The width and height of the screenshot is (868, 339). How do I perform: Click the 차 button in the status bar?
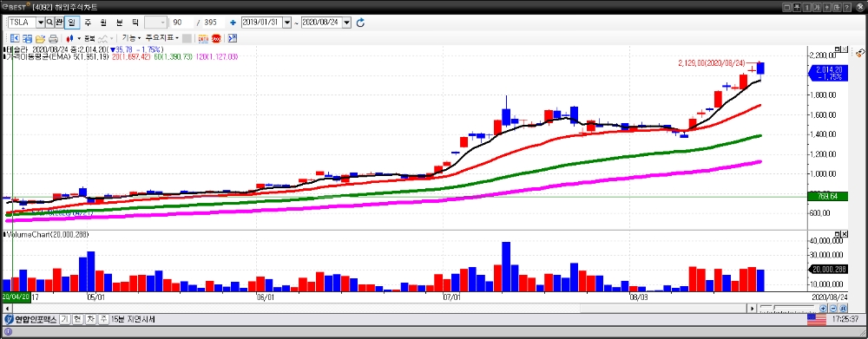point(90,319)
